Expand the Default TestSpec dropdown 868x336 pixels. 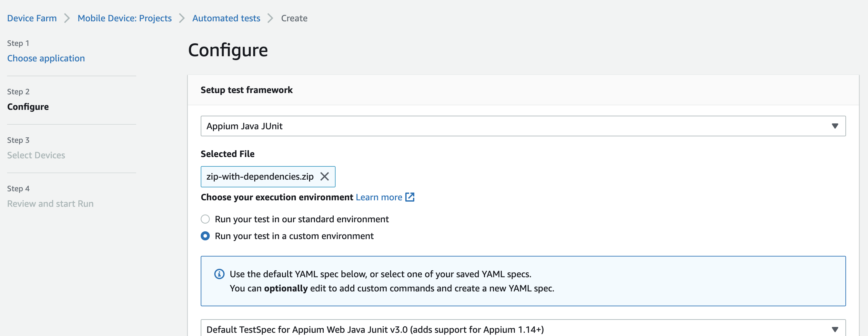click(522, 329)
